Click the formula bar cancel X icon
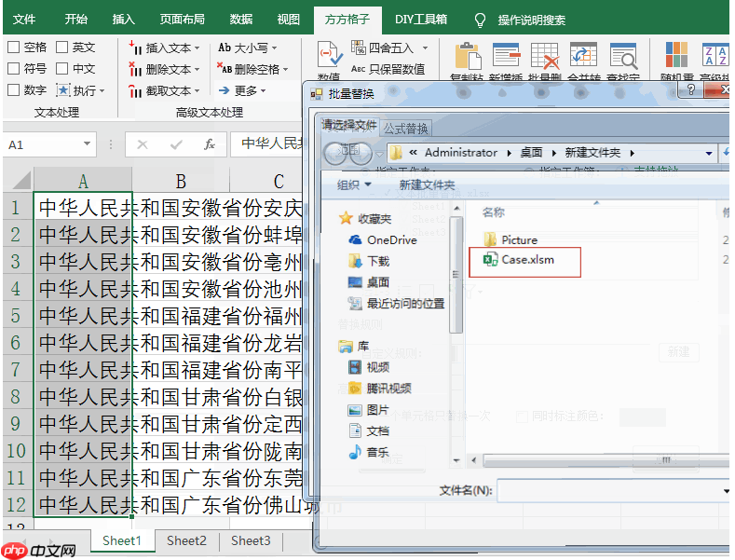The width and height of the screenshot is (735, 560). (x=143, y=144)
